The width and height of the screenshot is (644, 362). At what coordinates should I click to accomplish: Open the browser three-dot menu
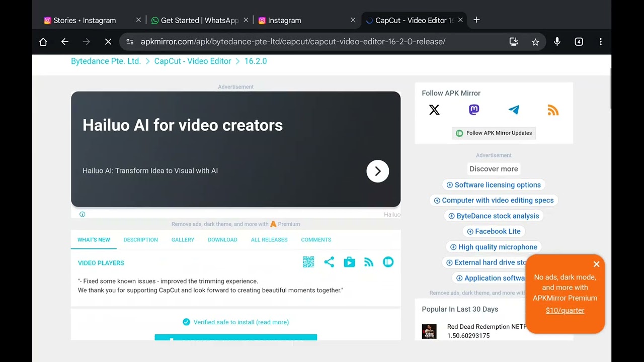pyautogui.click(x=600, y=42)
